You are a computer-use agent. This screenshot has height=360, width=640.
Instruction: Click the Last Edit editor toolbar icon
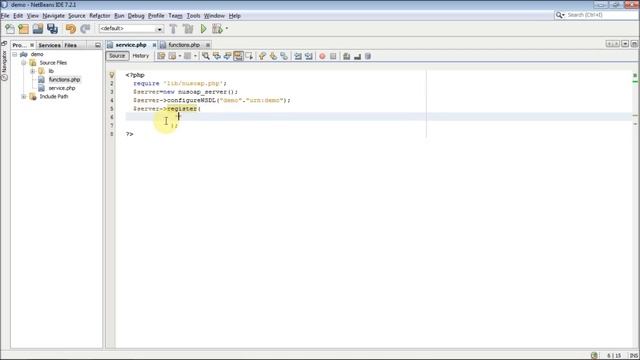point(161,56)
